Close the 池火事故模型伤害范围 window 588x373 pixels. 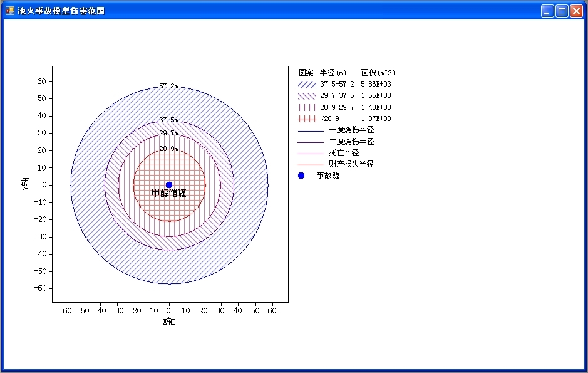point(576,11)
